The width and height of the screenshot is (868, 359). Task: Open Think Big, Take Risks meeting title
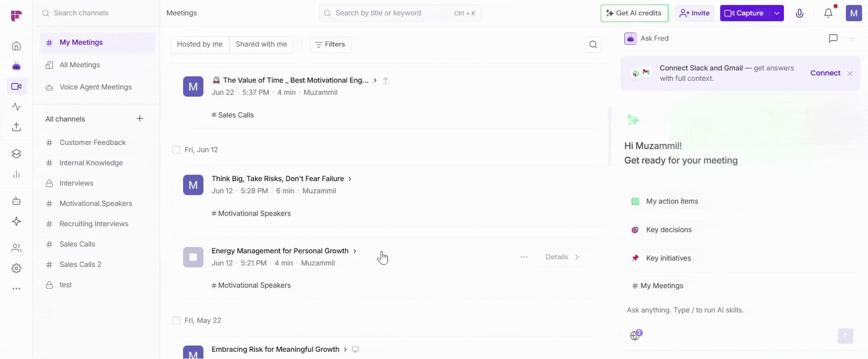tap(278, 179)
